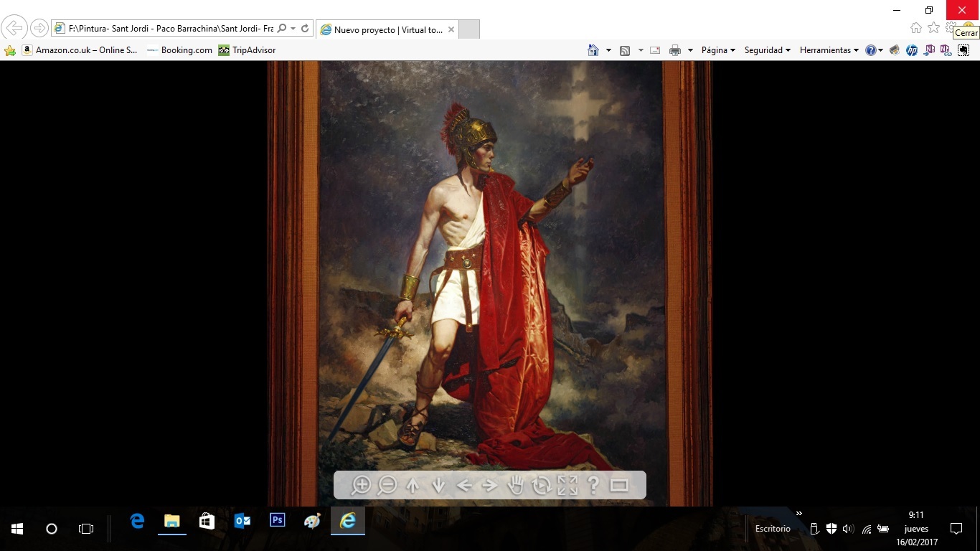The image size is (980, 551).
Task: Expand the RSS feeds dropdown arrow
Action: (641, 50)
